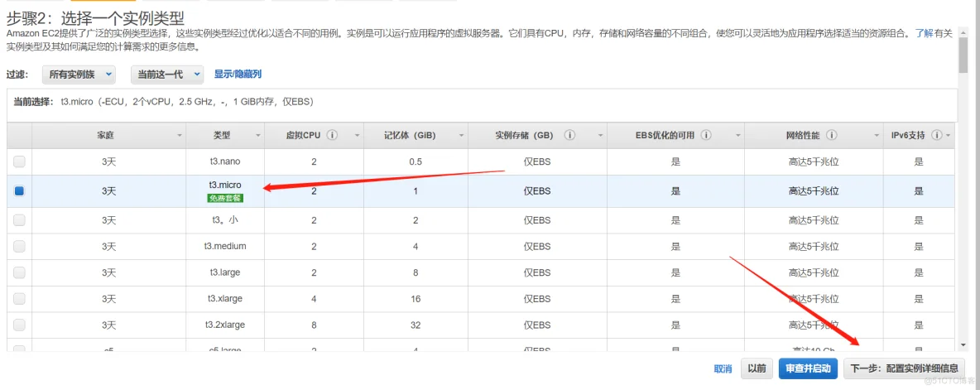Select the t3.xlarge instance checkbox
Viewport: 980px width, 390px height.
click(x=19, y=299)
